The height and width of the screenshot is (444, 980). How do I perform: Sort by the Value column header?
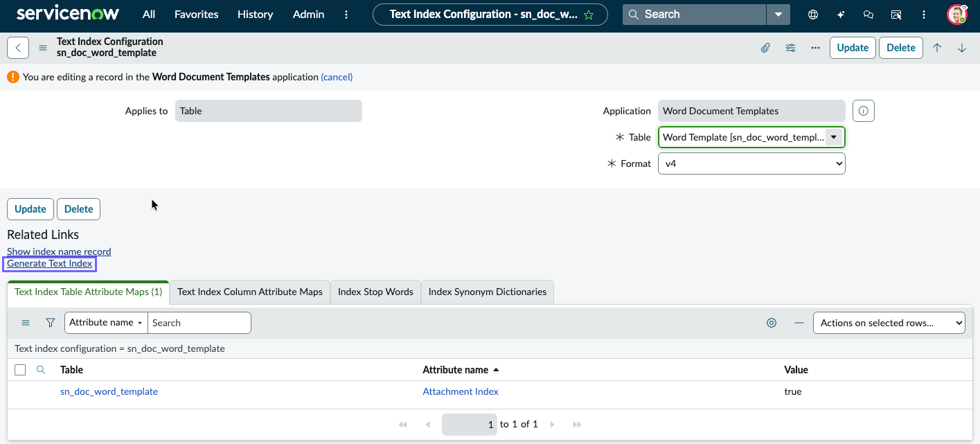tap(796, 370)
